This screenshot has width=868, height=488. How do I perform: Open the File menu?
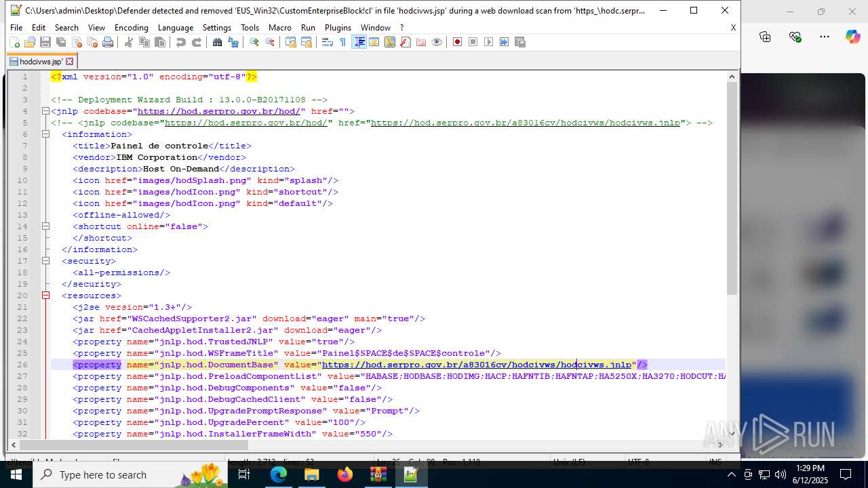(16, 27)
